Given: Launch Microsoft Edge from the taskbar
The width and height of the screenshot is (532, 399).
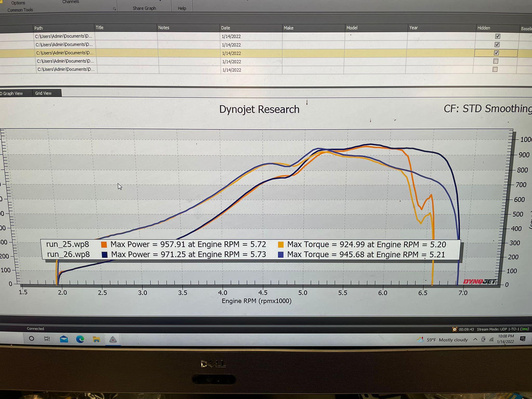Looking at the screenshot, I should (80, 339).
